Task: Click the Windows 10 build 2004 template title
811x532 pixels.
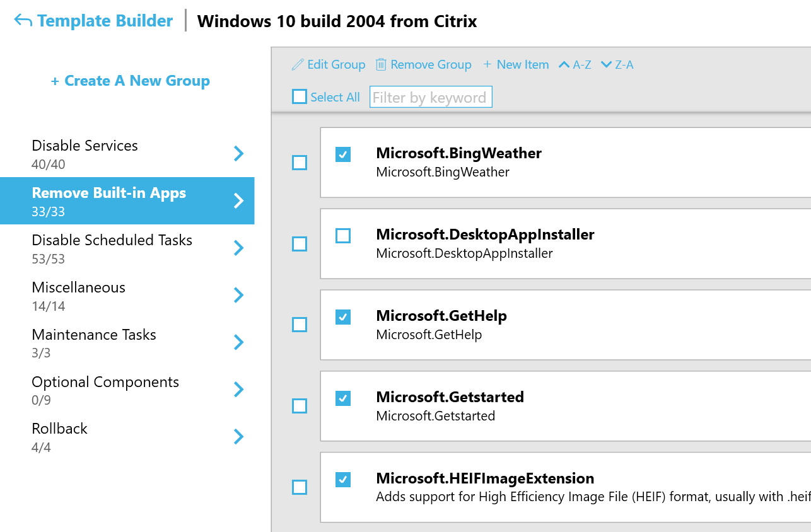Action: (337, 21)
